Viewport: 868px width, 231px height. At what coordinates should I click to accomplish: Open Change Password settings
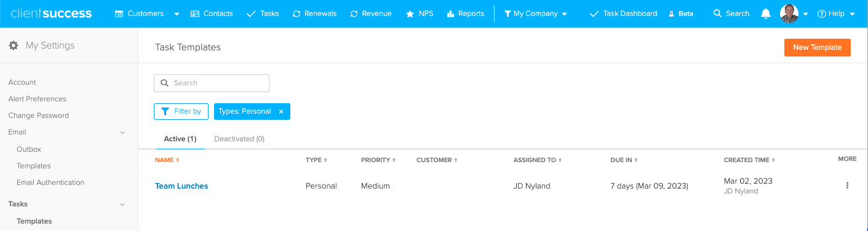[38, 116]
